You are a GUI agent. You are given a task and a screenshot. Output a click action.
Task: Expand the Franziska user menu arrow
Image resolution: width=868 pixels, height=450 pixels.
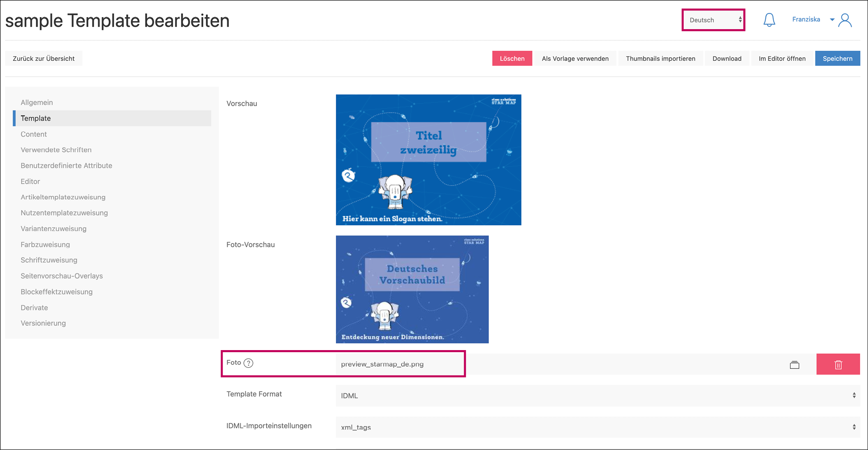coord(832,20)
